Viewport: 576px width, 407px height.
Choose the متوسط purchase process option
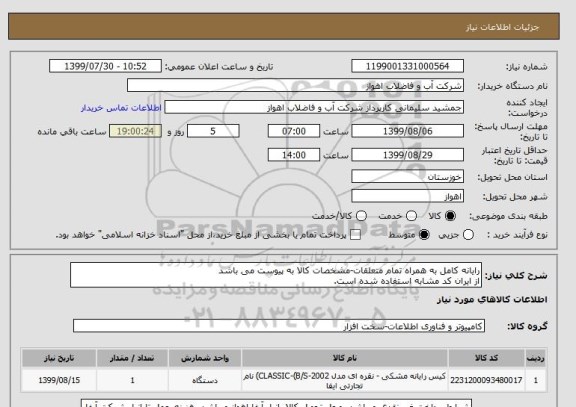(424, 235)
